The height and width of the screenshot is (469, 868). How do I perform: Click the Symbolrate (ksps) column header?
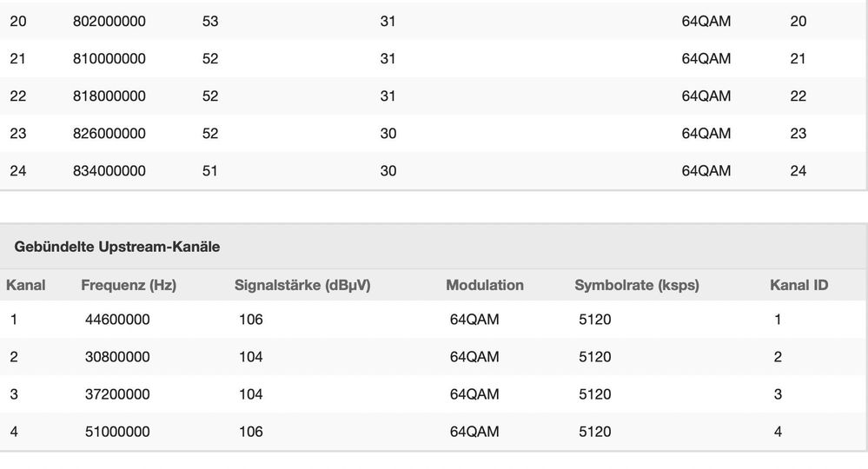pyautogui.click(x=637, y=286)
